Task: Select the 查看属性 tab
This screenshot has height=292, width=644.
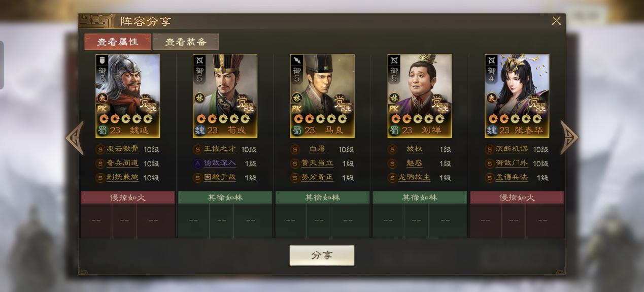Action: [x=118, y=42]
